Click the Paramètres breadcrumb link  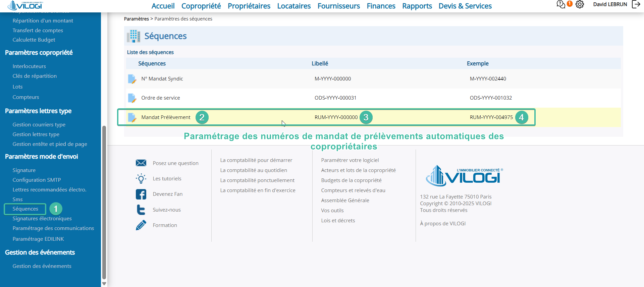pyautogui.click(x=137, y=19)
